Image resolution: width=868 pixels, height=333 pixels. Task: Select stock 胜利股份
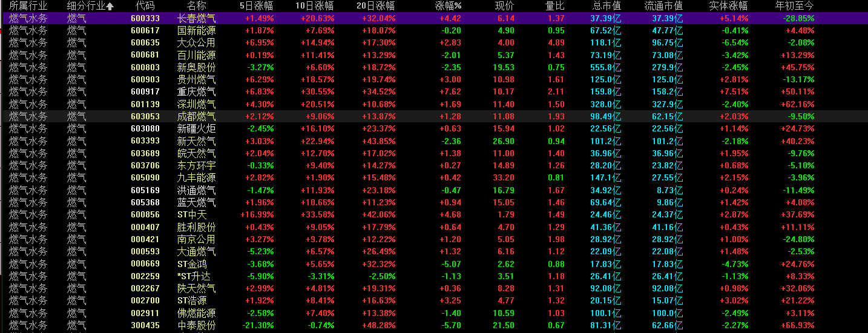[x=196, y=227]
